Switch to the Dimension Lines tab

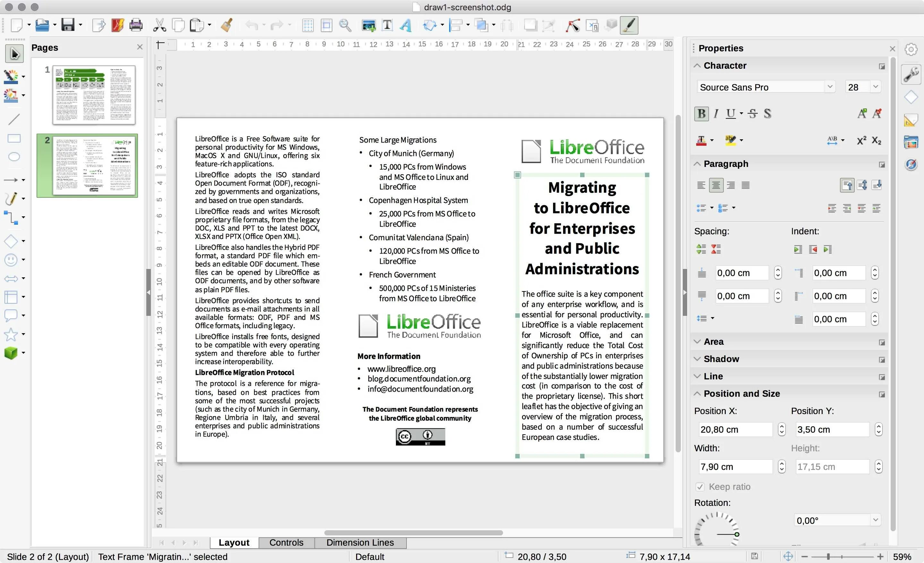coord(360,542)
